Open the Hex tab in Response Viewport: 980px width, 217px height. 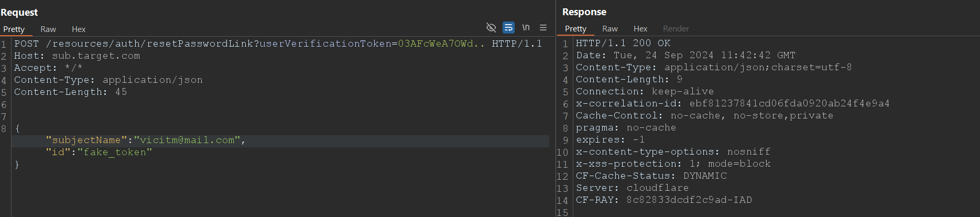pos(640,29)
